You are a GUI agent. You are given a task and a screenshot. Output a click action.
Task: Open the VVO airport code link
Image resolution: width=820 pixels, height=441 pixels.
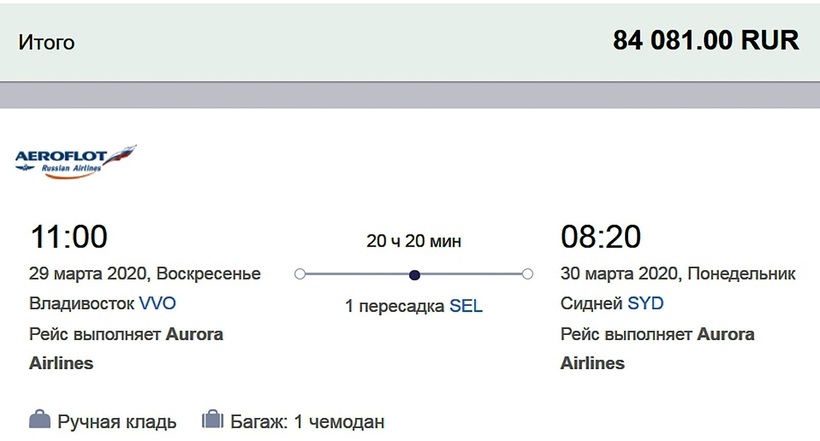[157, 303]
